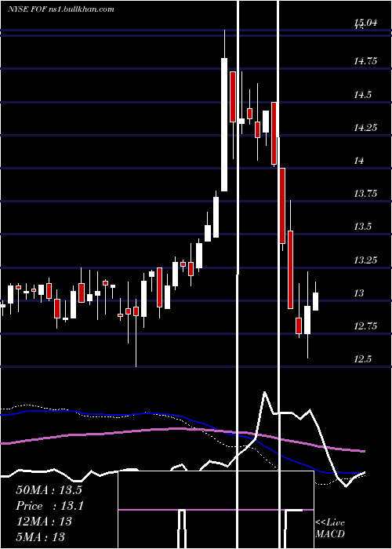Click the last white candlestick near 13
Image resolution: width=392 pixels, height=549 pixels.
click(315, 301)
